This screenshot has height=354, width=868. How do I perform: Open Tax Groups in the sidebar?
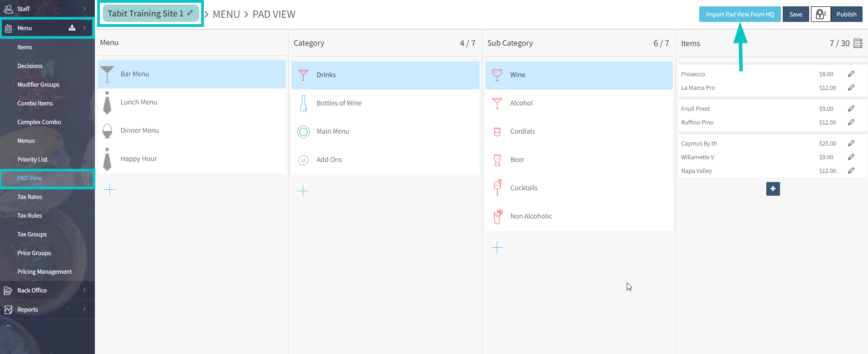pyautogui.click(x=32, y=234)
